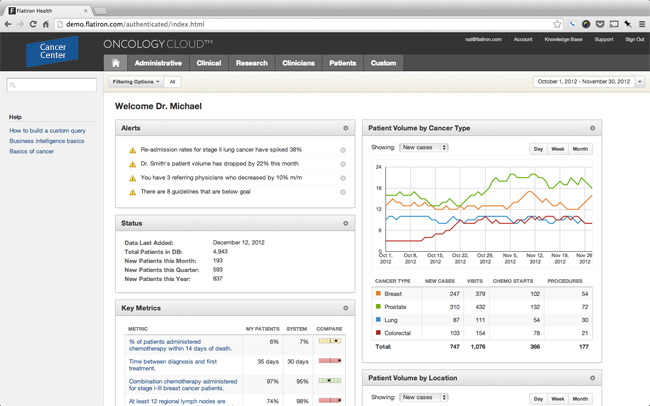Switch cancer type chart to Week view
The width and height of the screenshot is (650, 406).
tap(557, 149)
